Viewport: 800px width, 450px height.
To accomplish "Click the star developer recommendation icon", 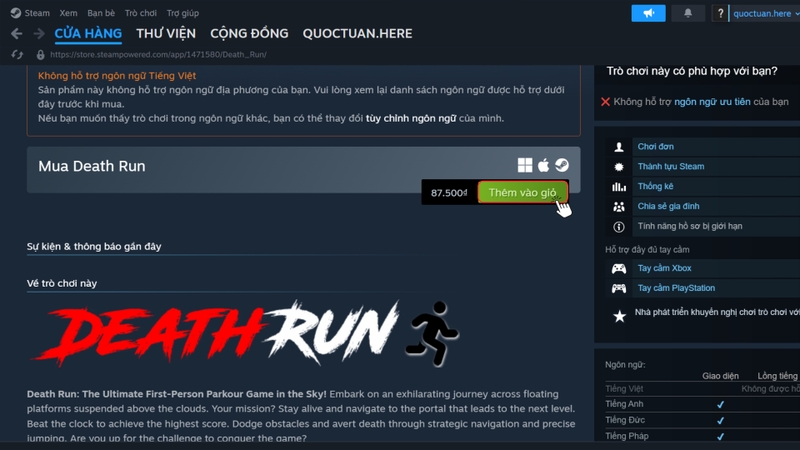I will click(x=619, y=316).
